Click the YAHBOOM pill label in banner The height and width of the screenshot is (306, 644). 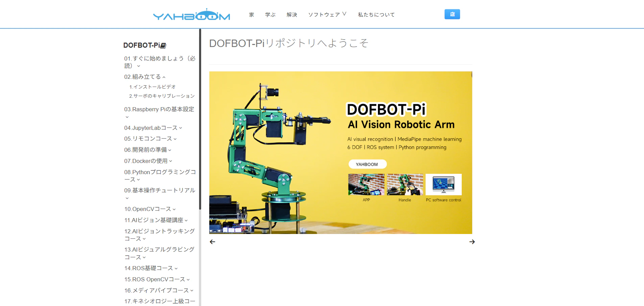click(x=367, y=164)
